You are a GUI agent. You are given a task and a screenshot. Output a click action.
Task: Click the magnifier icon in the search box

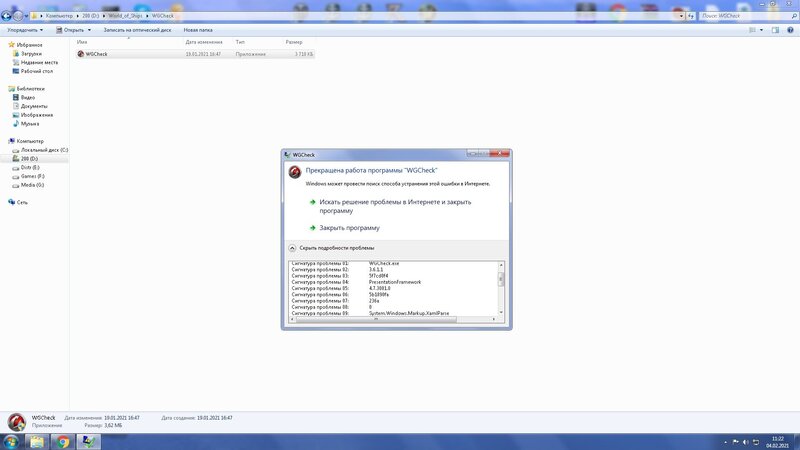(x=794, y=16)
